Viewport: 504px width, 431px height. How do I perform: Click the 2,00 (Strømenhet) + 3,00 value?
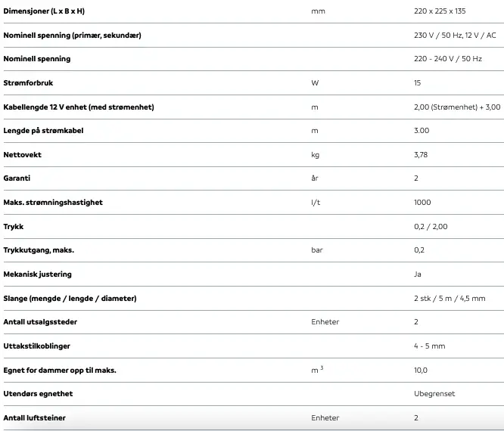point(457,107)
